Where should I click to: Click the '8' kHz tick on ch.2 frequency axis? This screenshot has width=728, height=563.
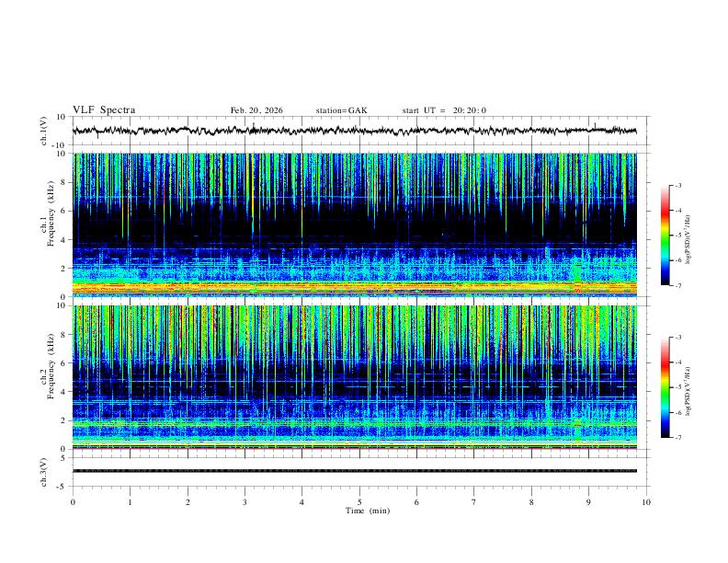click(x=63, y=335)
